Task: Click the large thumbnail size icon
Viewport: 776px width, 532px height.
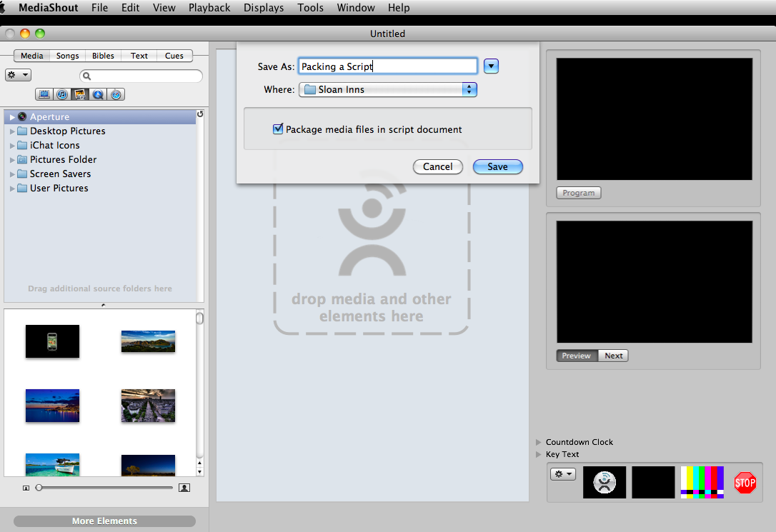Action: tap(184, 488)
